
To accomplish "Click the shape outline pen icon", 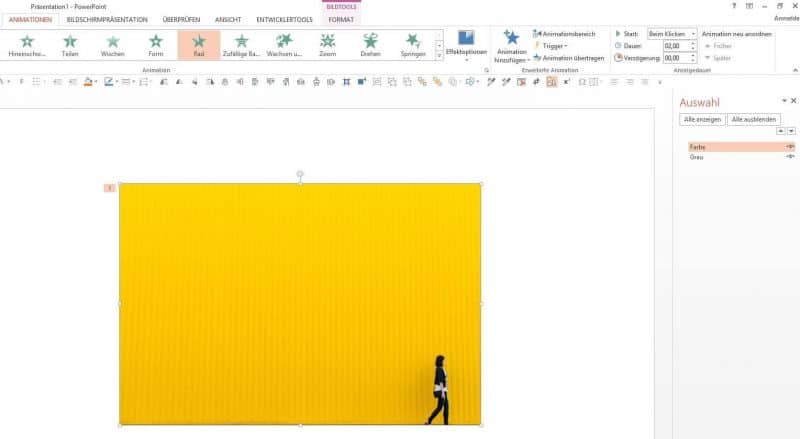I will [108, 82].
